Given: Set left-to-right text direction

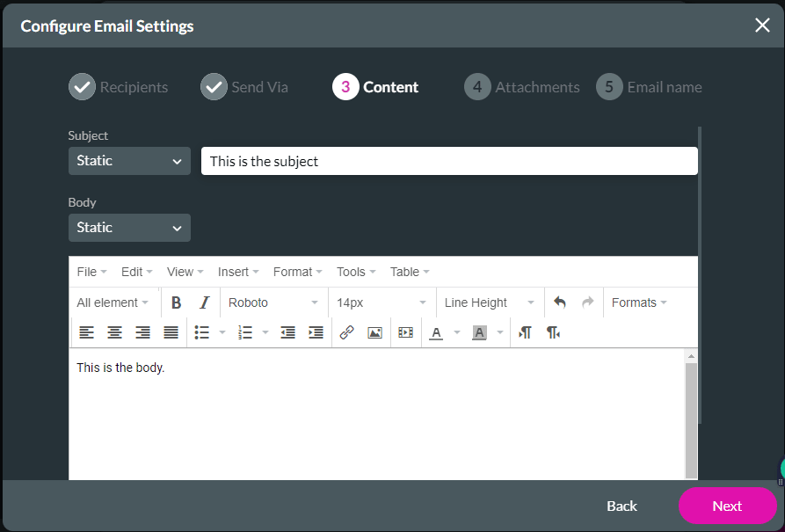Looking at the screenshot, I should [525, 332].
